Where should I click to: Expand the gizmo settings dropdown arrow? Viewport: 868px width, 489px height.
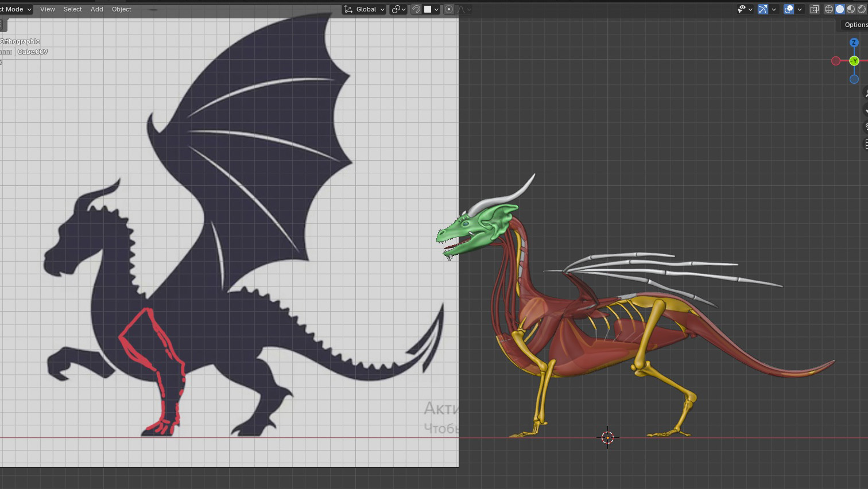774,9
